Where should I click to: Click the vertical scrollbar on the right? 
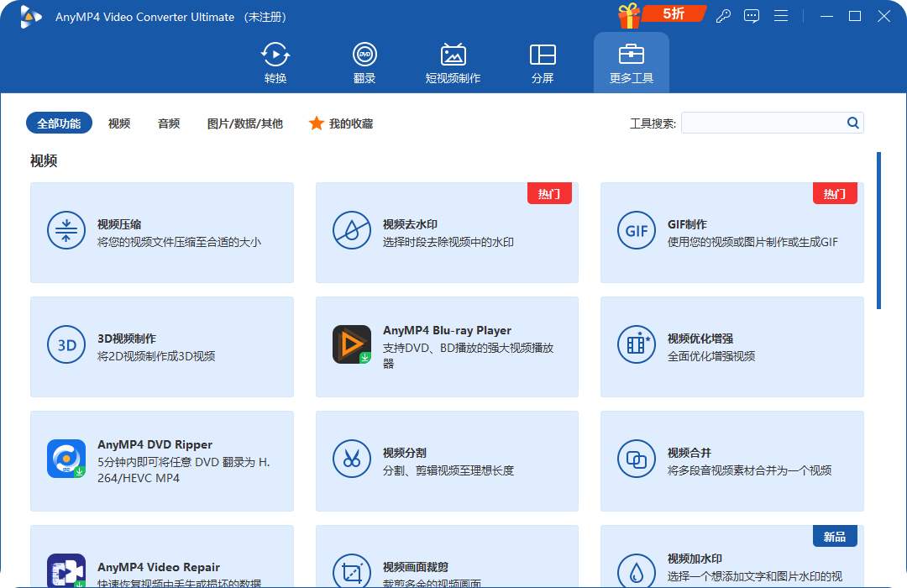(878, 230)
